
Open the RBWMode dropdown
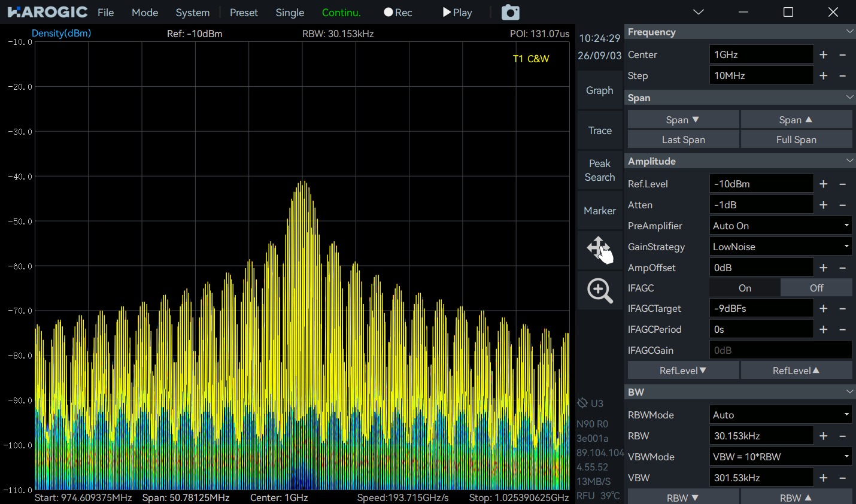[781, 415]
